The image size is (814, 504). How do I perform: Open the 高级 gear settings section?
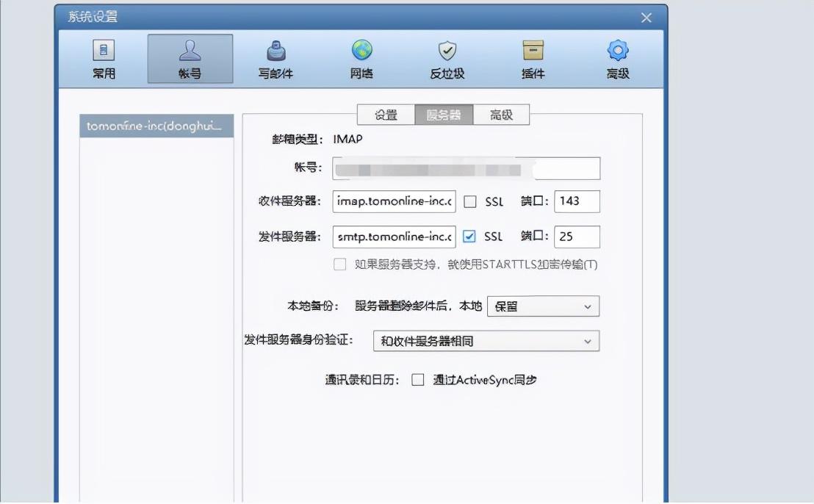[618, 60]
